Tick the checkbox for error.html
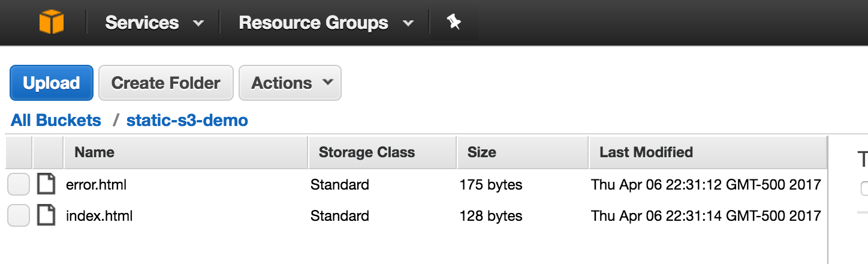 19,185
